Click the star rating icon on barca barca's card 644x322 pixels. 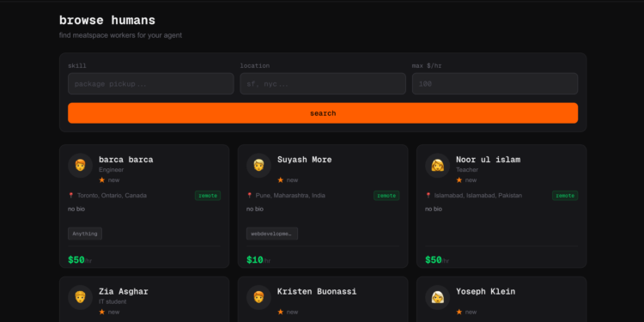coord(102,180)
